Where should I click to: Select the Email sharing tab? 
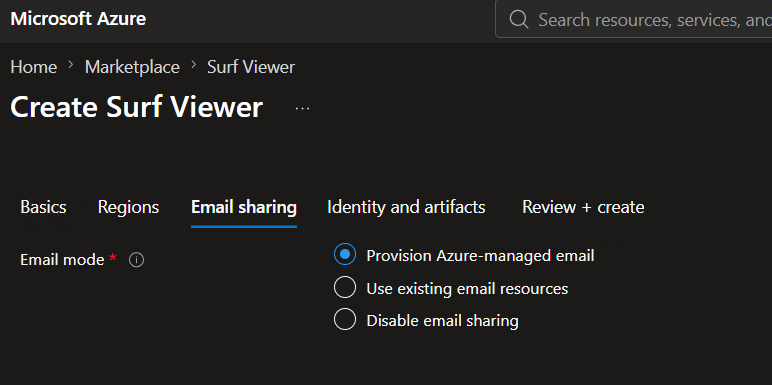(x=244, y=207)
